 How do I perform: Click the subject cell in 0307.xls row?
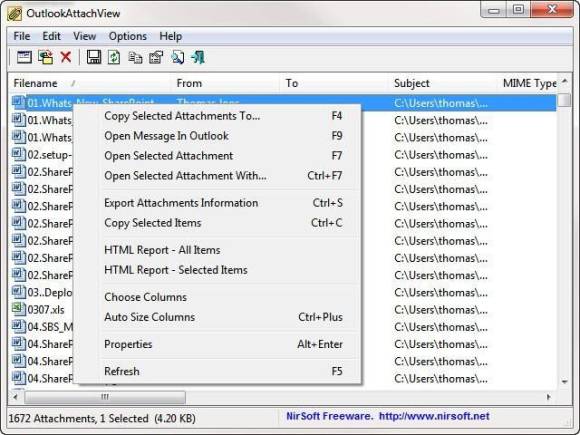(441, 310)
